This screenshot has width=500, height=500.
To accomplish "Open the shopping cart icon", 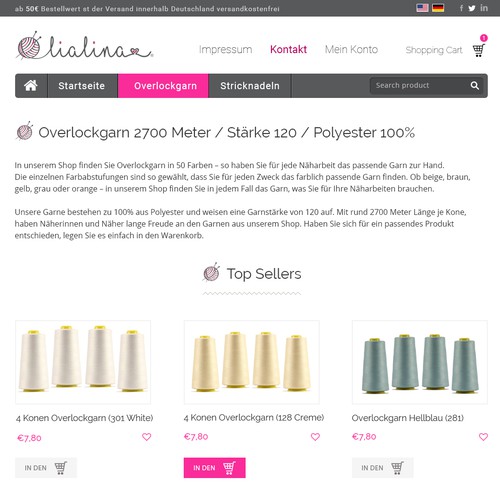I will (479, 50).
